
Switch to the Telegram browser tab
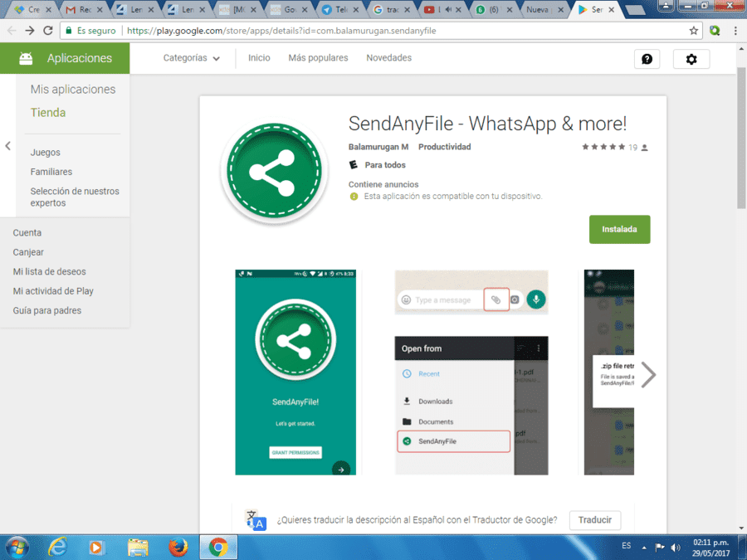[x=340, y=9]
